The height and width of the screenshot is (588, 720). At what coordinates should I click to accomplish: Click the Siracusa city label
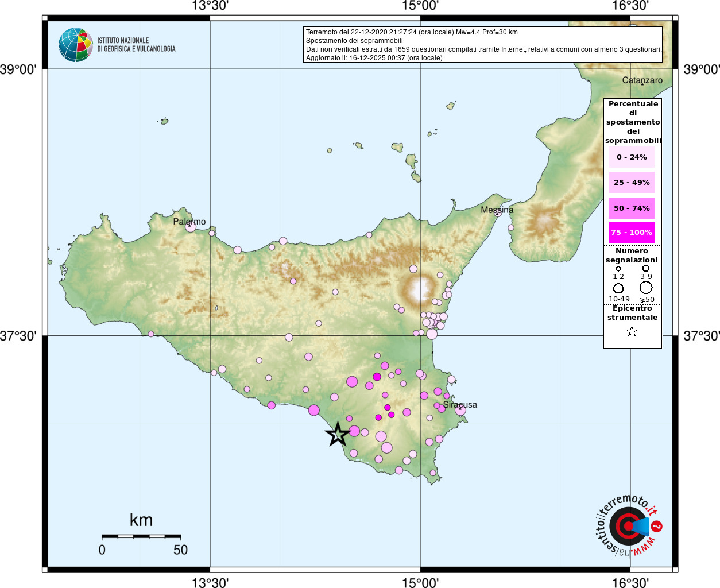(460, 405)
